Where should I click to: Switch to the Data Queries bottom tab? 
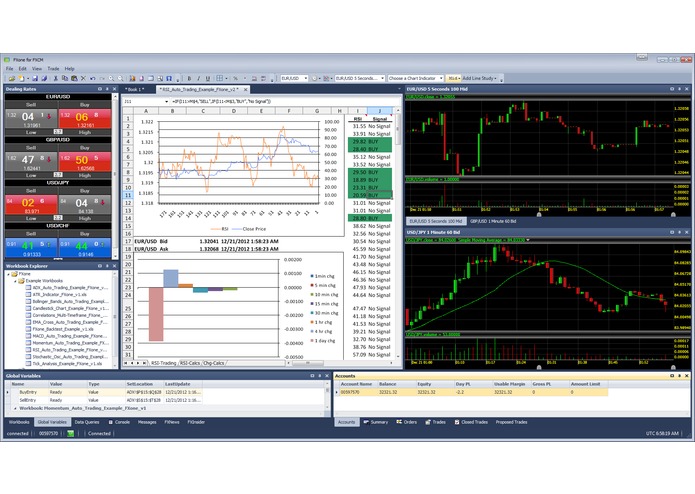[x=87, y=422]
